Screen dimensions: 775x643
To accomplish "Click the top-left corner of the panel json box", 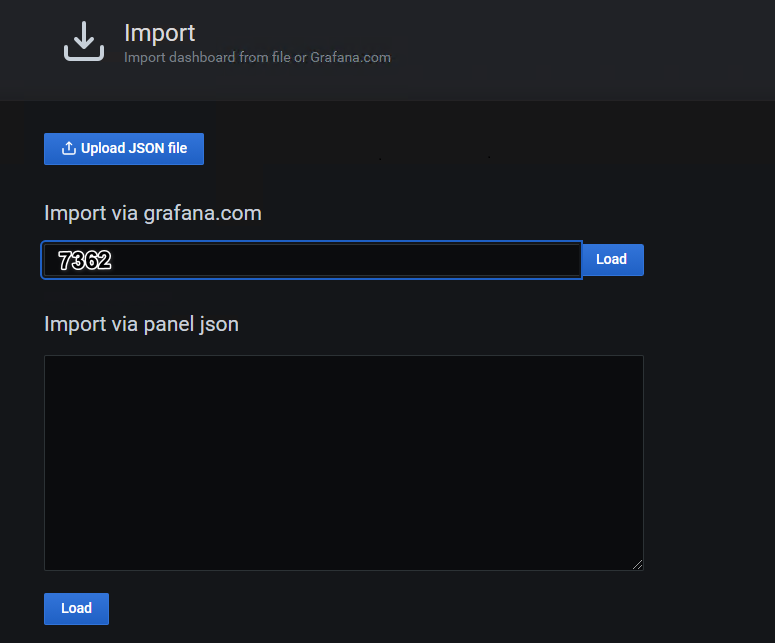I will [x=52, y=363].
